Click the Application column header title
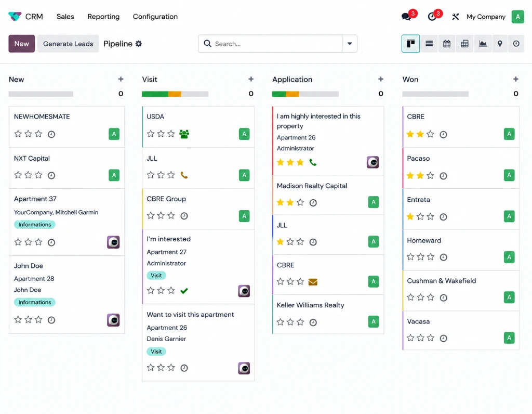 (x=292, y=80)
